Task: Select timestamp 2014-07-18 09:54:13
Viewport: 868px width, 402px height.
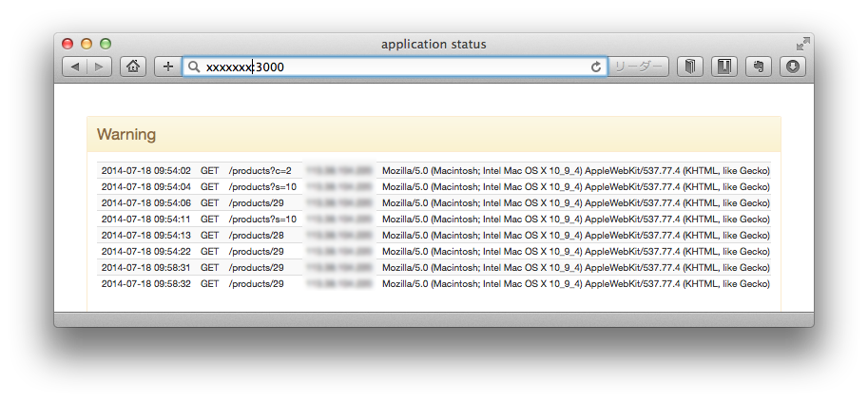Action: pos(146,235)
